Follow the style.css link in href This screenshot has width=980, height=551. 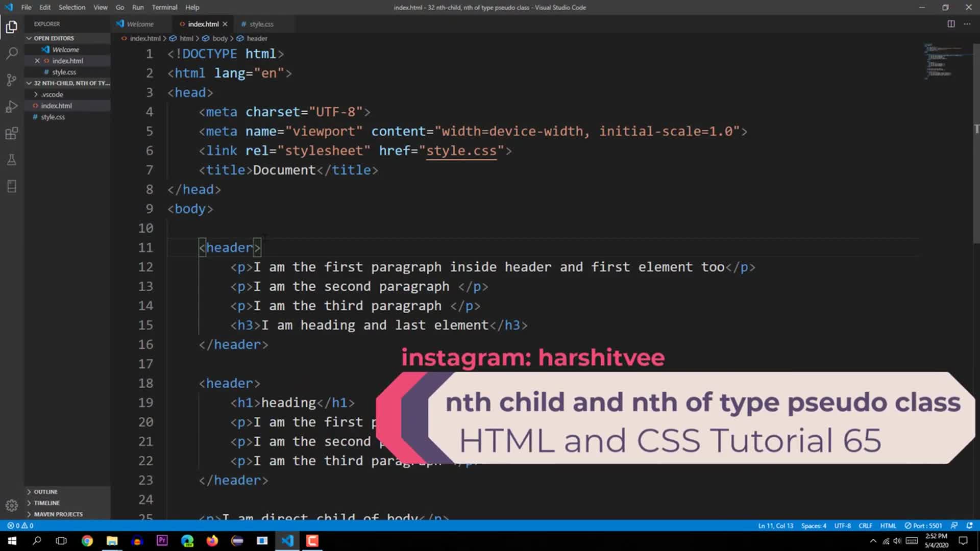tap(461, 151)
